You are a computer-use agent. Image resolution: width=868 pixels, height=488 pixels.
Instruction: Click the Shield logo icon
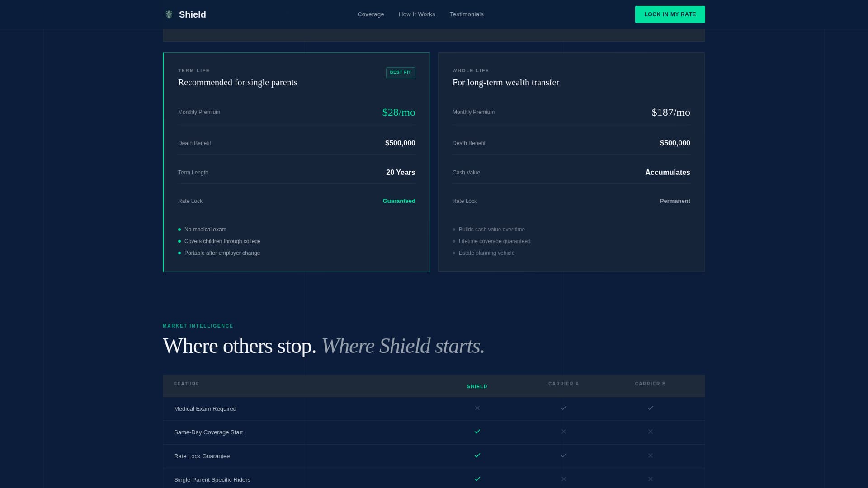169,14
